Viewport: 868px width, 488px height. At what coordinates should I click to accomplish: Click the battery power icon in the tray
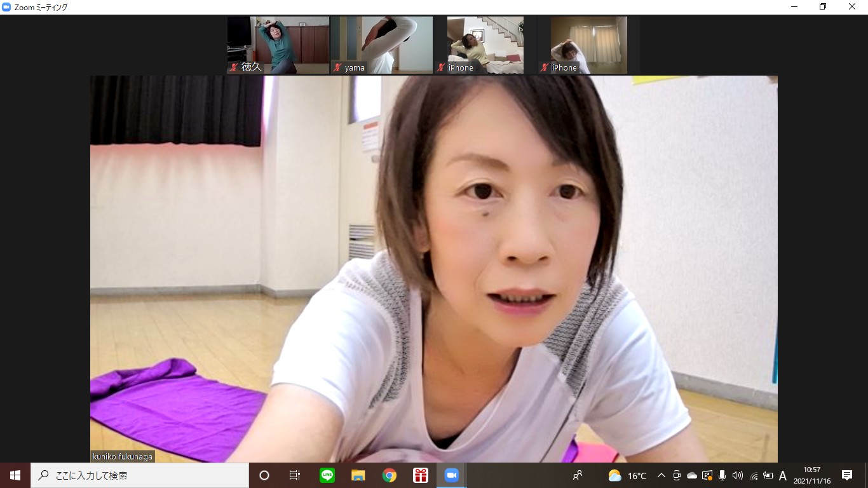[768, 475]
